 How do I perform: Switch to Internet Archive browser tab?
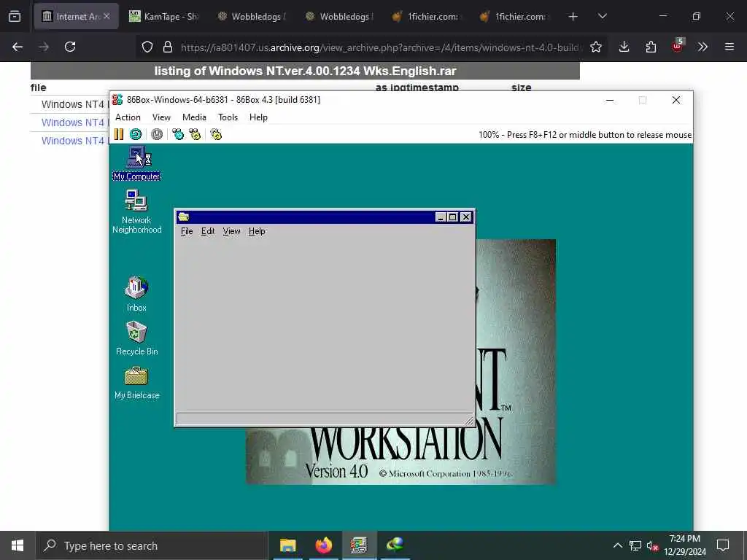pyautogui.click(x=76, y=16)
